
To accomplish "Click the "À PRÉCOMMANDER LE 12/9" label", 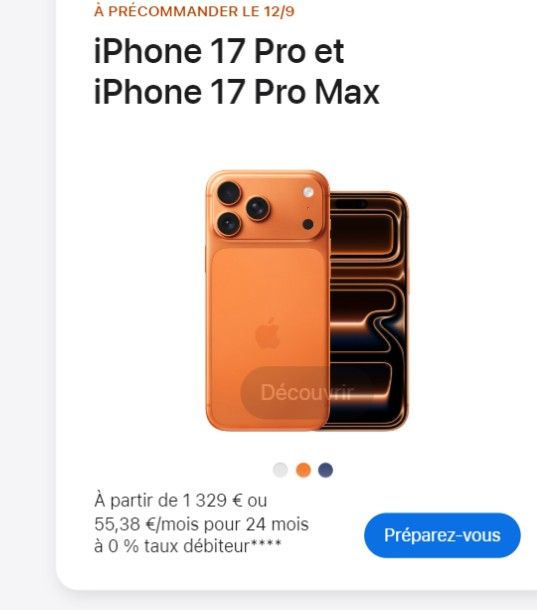I will (x=194, y=11).
